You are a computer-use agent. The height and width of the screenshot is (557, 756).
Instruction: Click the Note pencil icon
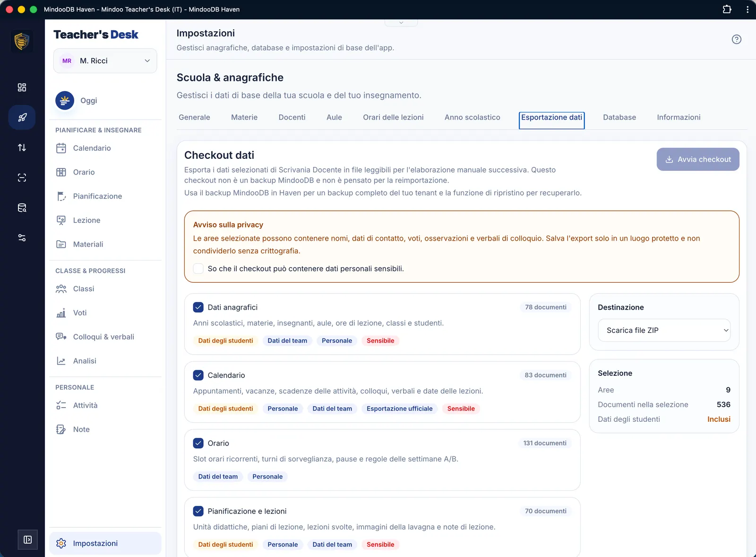pyautogui.click(x=61, y=429)
